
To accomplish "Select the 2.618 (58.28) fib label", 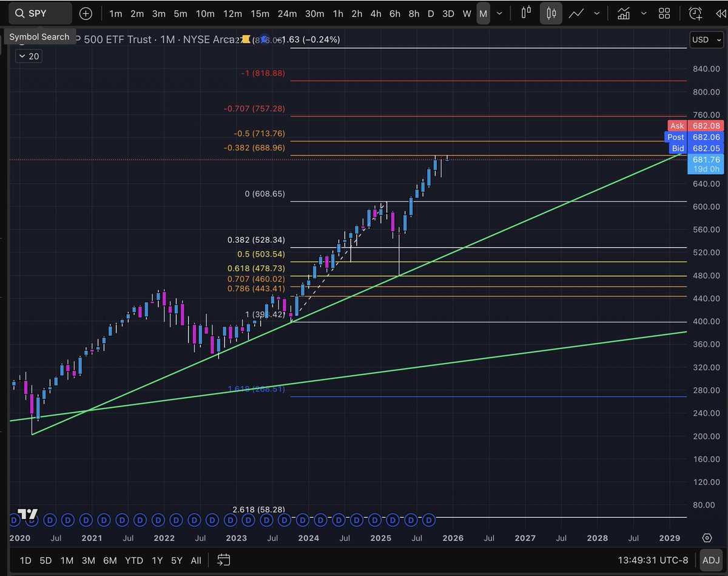I will coord(258,509).
